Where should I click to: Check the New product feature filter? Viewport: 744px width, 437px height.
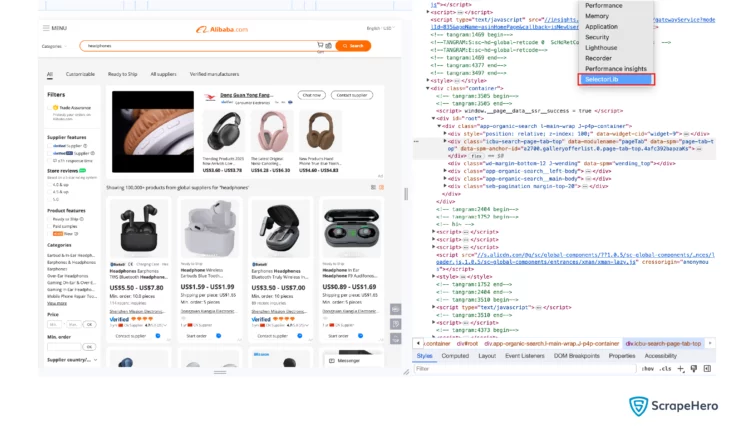pyautogui.click(x=49, y=233)
